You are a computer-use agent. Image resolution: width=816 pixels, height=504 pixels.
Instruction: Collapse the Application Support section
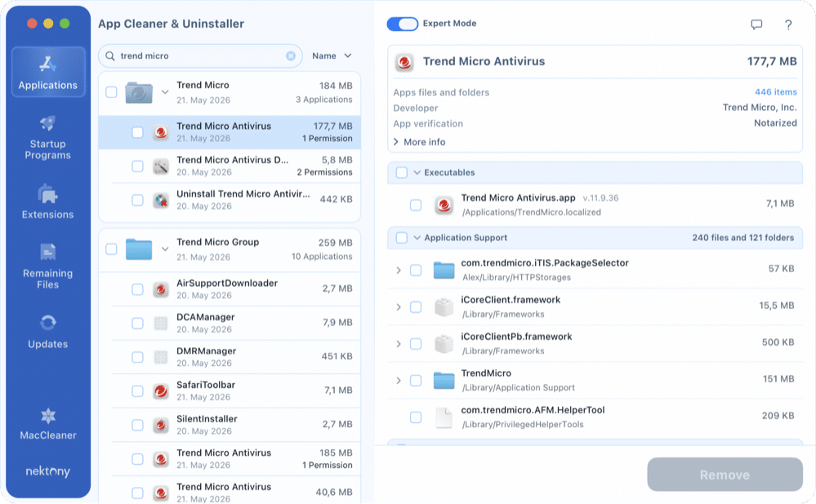[417, 238]
